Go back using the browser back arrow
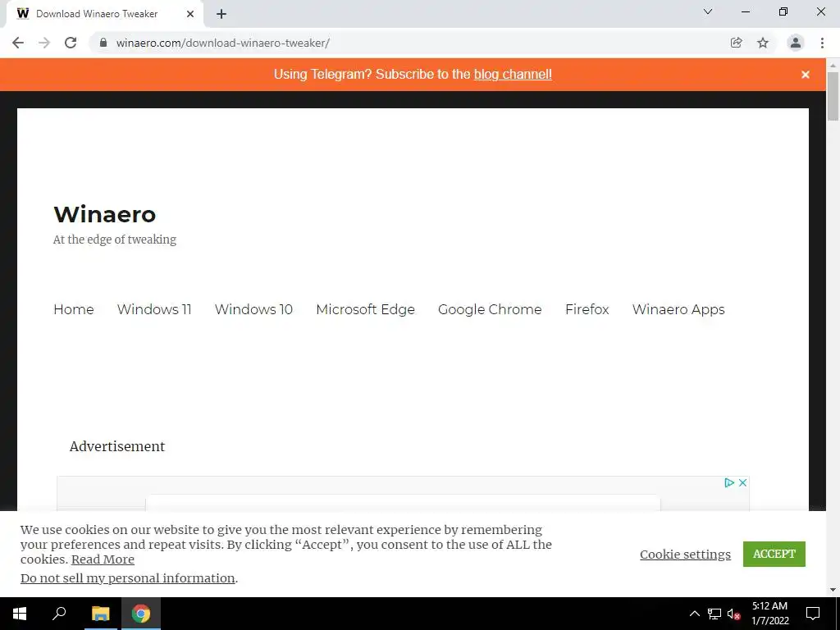This screenshot has height=630, width=840. coord(18,43)
